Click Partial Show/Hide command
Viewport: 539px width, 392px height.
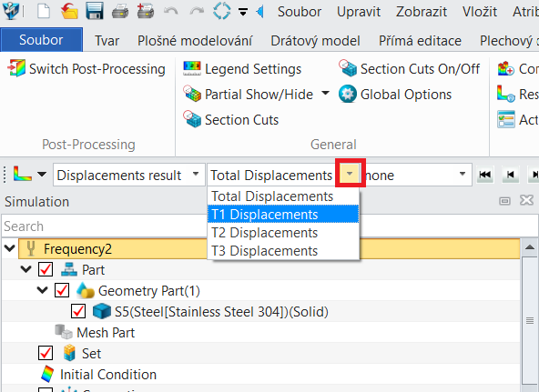(x=249, y=95)
